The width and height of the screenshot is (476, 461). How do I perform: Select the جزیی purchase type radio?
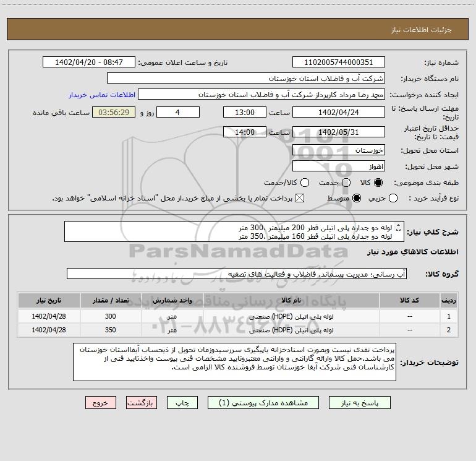point(393,198)
